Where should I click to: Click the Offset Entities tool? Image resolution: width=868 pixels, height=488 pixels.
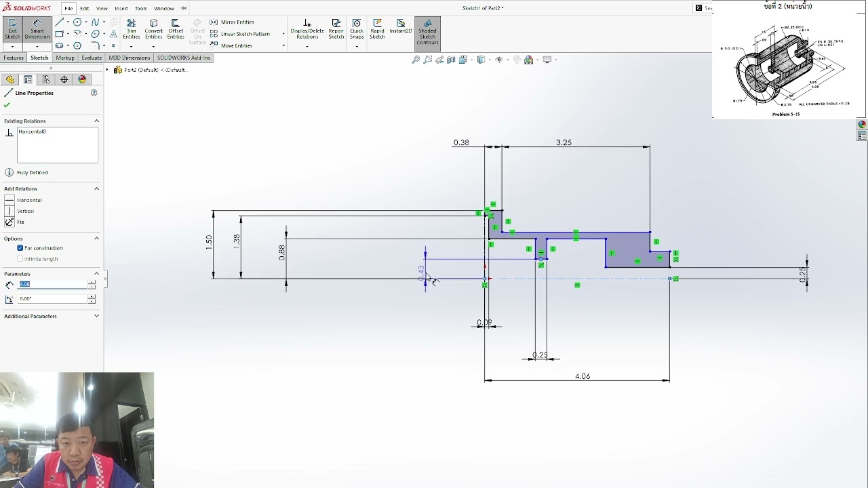point(176,29)
